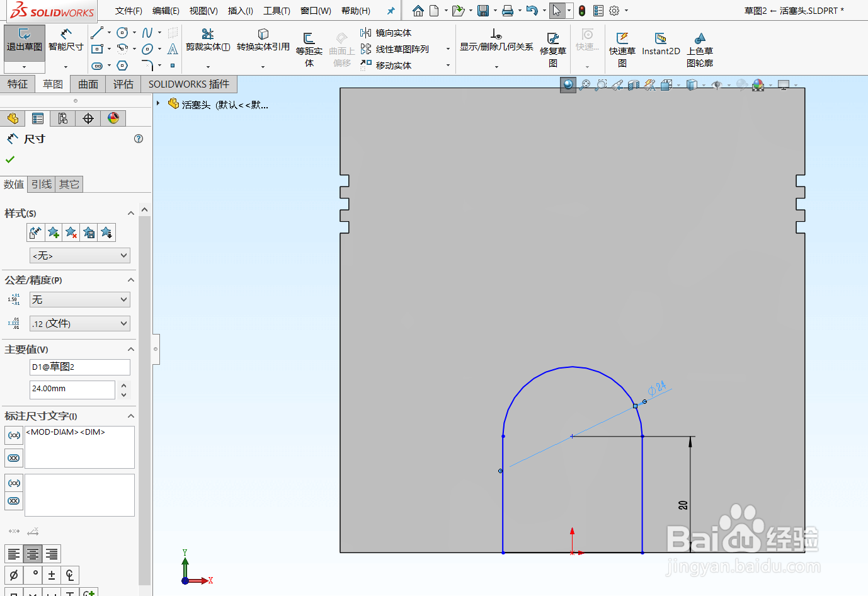
Task: Toggle the plus/minus symbol for dimension text
Action: coord(51,575)
